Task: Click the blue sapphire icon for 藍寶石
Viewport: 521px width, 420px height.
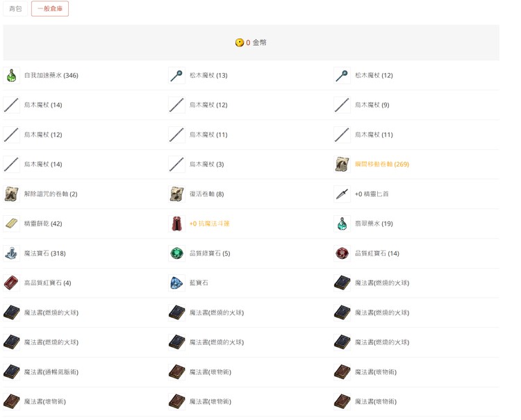Action: (x=177, y=283)
